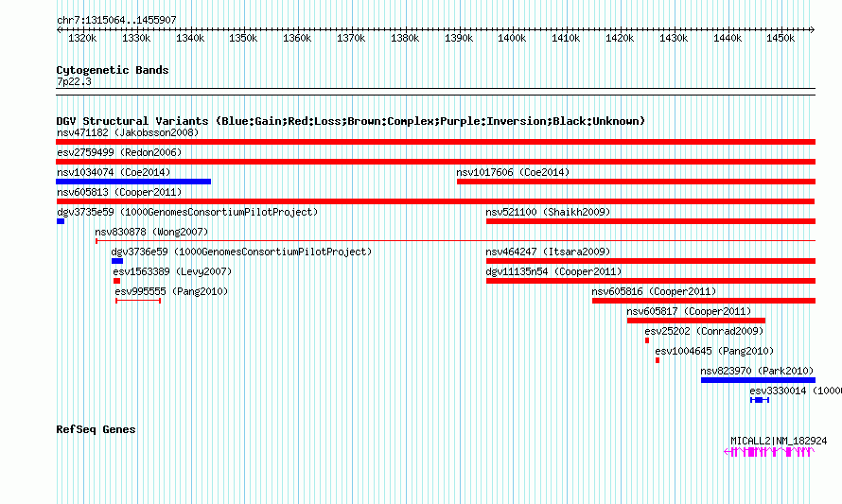
Task: Select the small red esv1563389 bar
Action: (116, 281)
